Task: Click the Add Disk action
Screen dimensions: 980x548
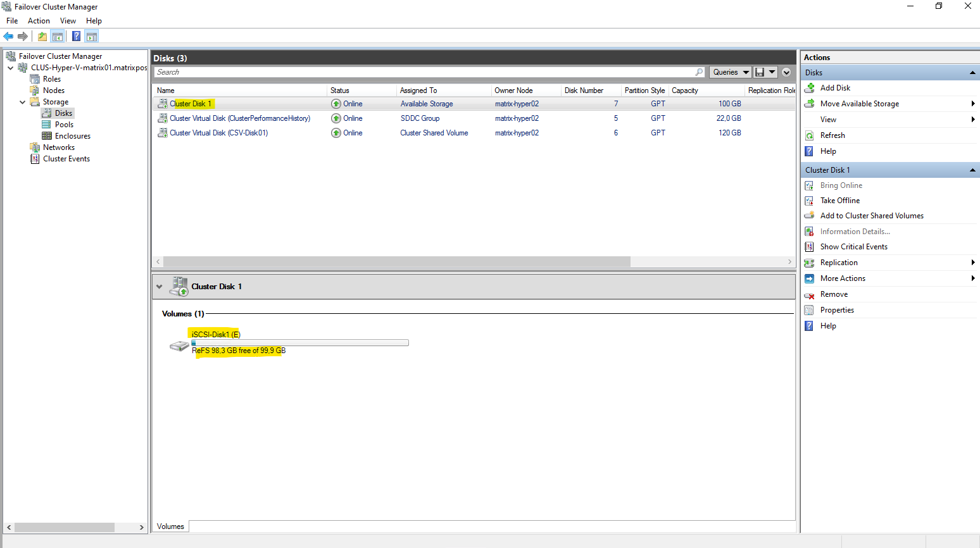Action: [835, 88]
